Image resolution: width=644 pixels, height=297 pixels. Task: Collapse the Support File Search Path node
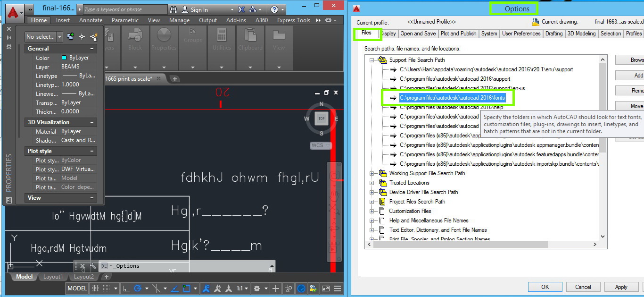click(372, 60)
